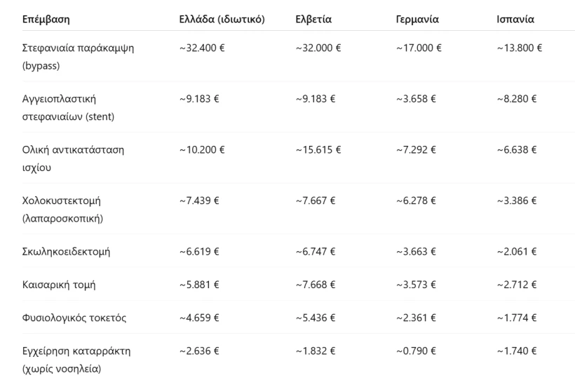This screenshot has width=575, height=392.
Task: Select the ~3.386 € cholecystectomy price cell
Action: pyautogui.click(x=516, y=201)
